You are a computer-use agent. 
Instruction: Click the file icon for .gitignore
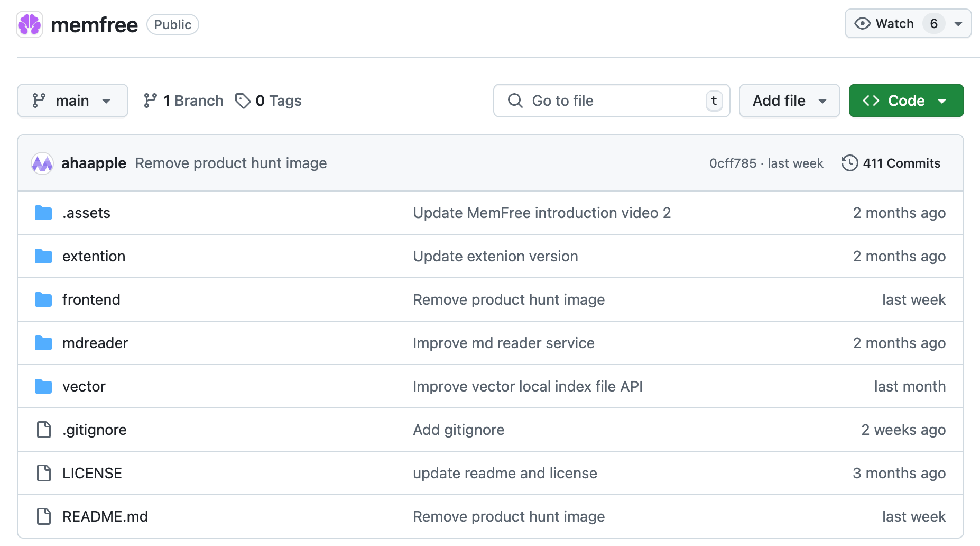point(44,430)
